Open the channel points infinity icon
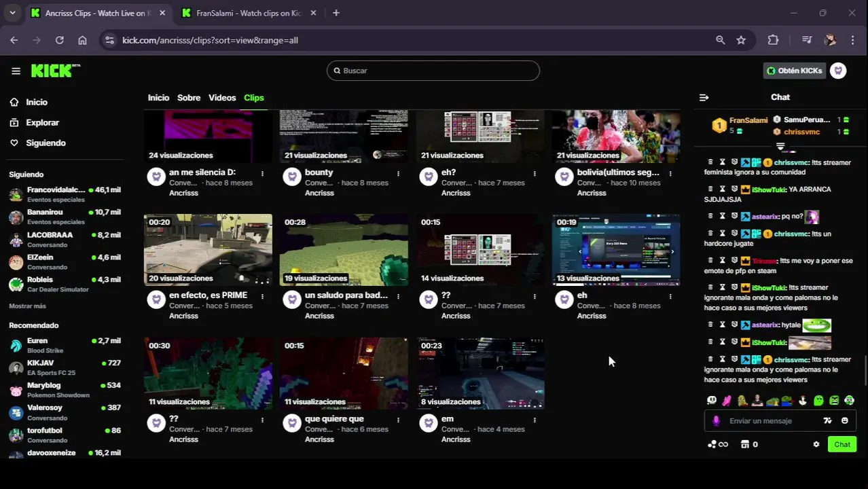The height and width of the screenshot is (489, 868). [x=718, y=444]
